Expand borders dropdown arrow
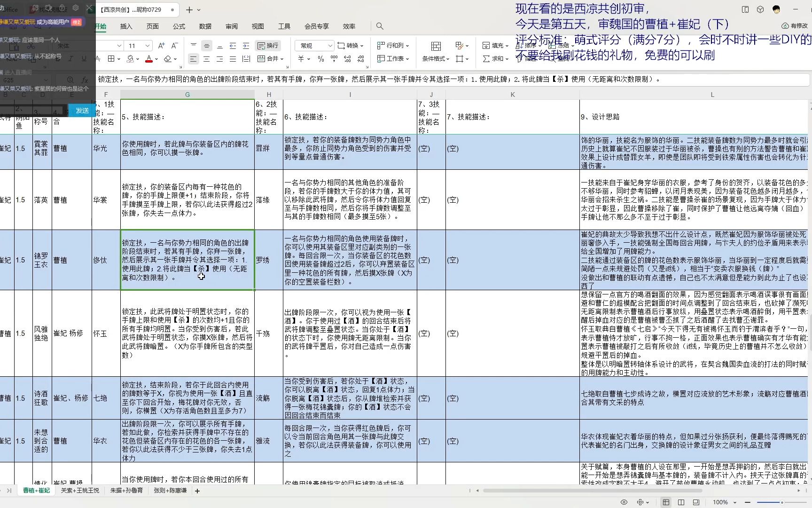The width and height of the screenshot is (812, 508). (118, 59)
